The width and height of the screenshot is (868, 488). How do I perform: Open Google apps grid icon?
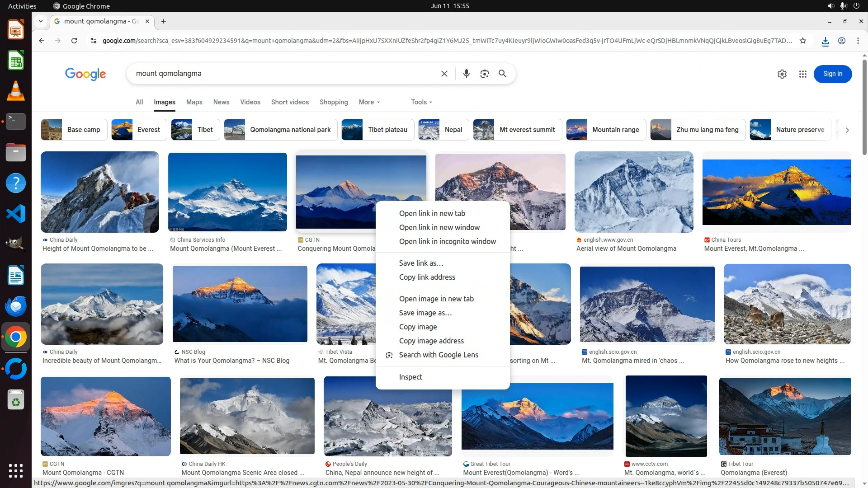click(x=802, y=74)
